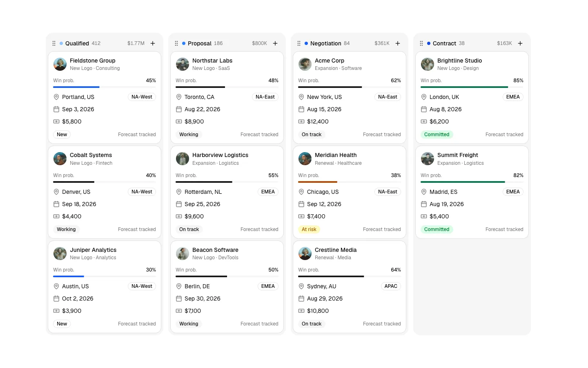Click the EMEA tag on Brightline Studio
The image size is (588, 368).
513,97
